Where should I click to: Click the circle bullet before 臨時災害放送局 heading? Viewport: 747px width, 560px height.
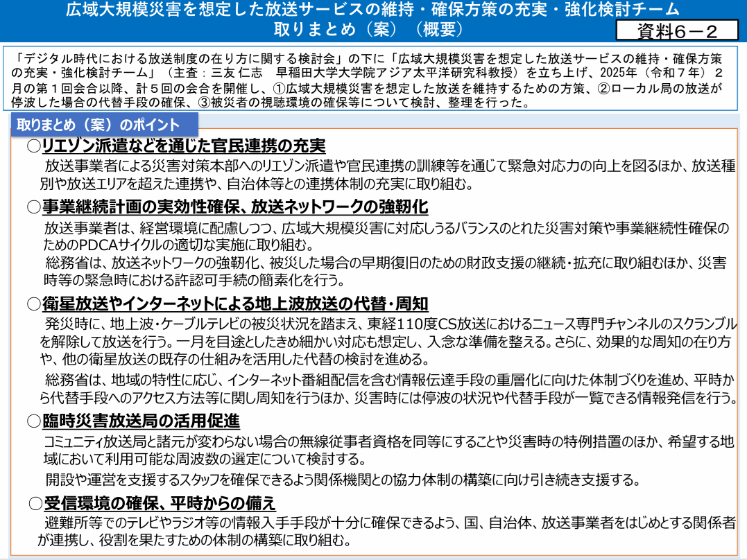34,421
